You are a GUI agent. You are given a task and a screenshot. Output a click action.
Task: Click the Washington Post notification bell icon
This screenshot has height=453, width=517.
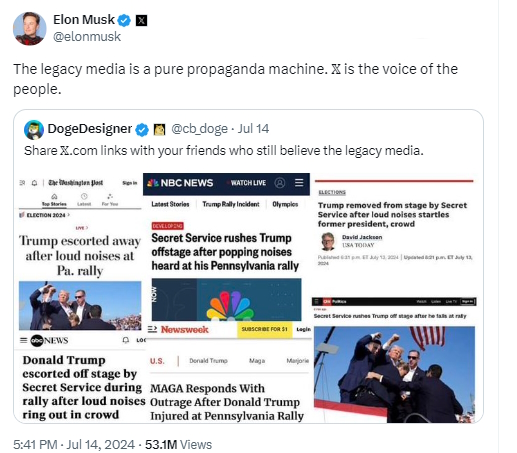(34, 183)
